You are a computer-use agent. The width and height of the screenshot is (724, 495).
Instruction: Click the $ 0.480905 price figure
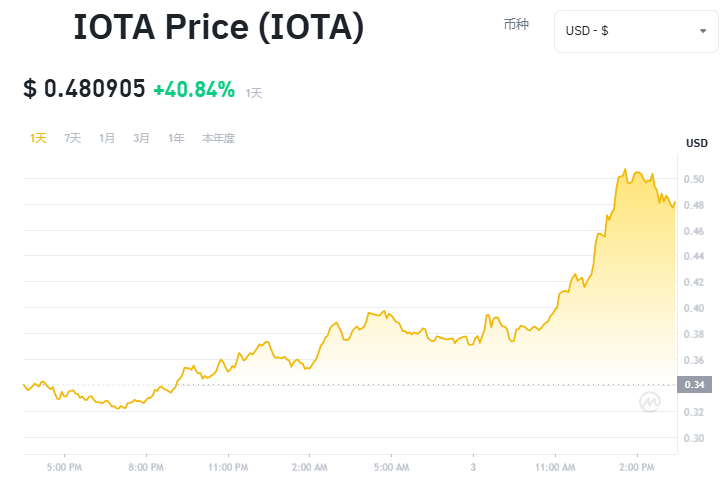(84, 89)
